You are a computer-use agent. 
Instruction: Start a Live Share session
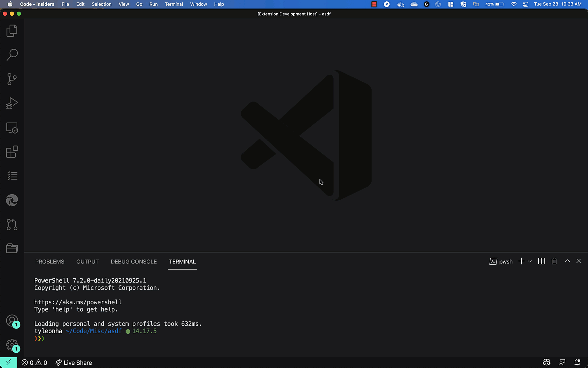(73, 363)
